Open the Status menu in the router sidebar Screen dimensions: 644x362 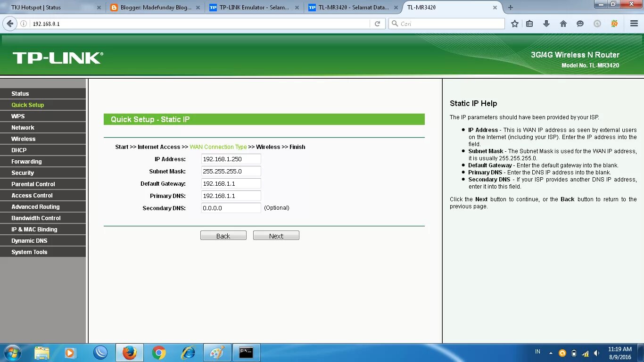click(x=43, y=94)
